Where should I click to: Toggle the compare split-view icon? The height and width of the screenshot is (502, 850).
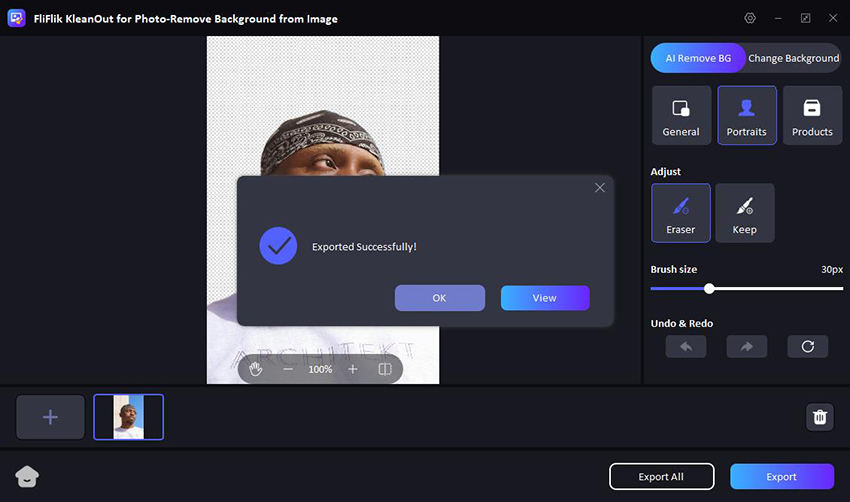click(x=384, y=369)
